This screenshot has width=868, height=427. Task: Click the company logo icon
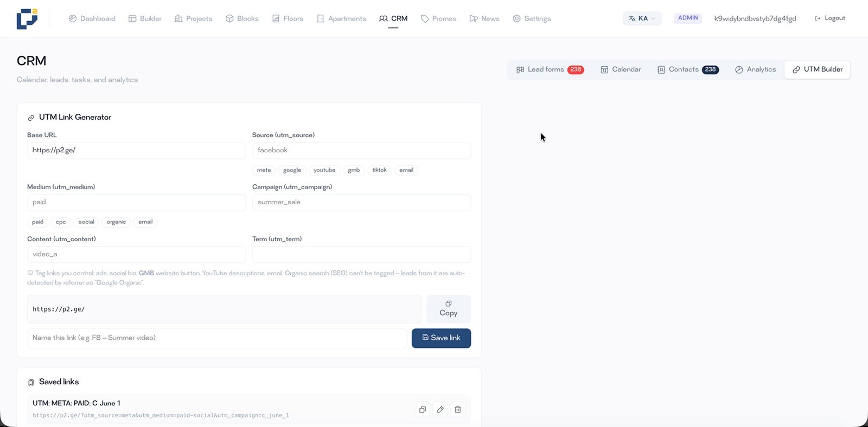[27, 18]
